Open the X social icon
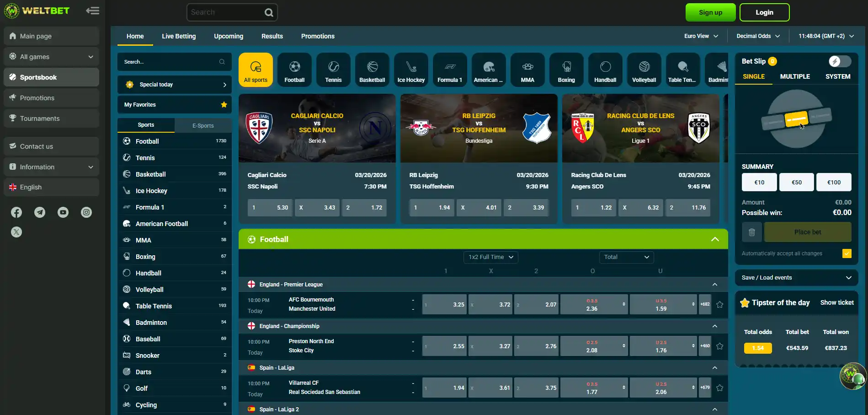 16,232
